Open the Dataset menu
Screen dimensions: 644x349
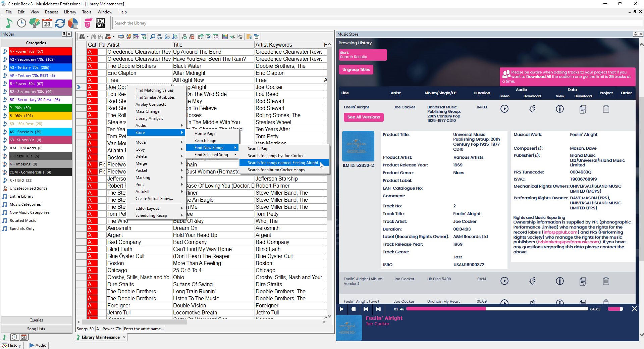(x=51, y=12)
